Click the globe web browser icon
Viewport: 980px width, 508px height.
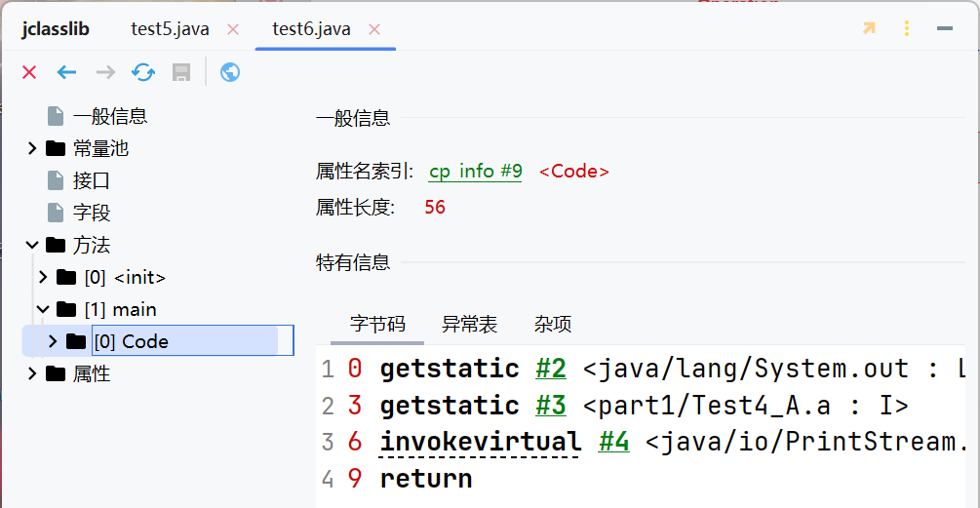[230, 72]
